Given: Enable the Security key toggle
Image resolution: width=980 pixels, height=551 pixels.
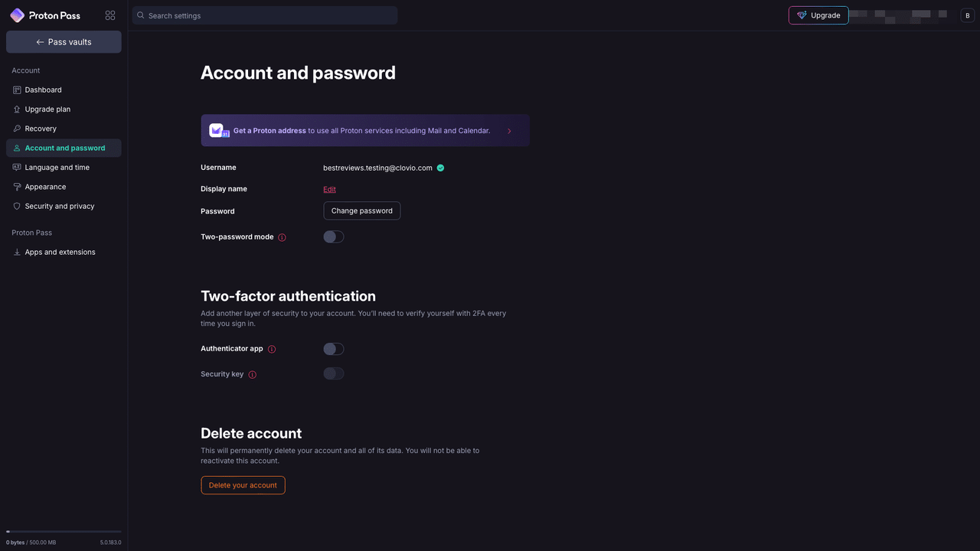Looking at the screenshot, I should pyautogui.click(x=333, y=373).
